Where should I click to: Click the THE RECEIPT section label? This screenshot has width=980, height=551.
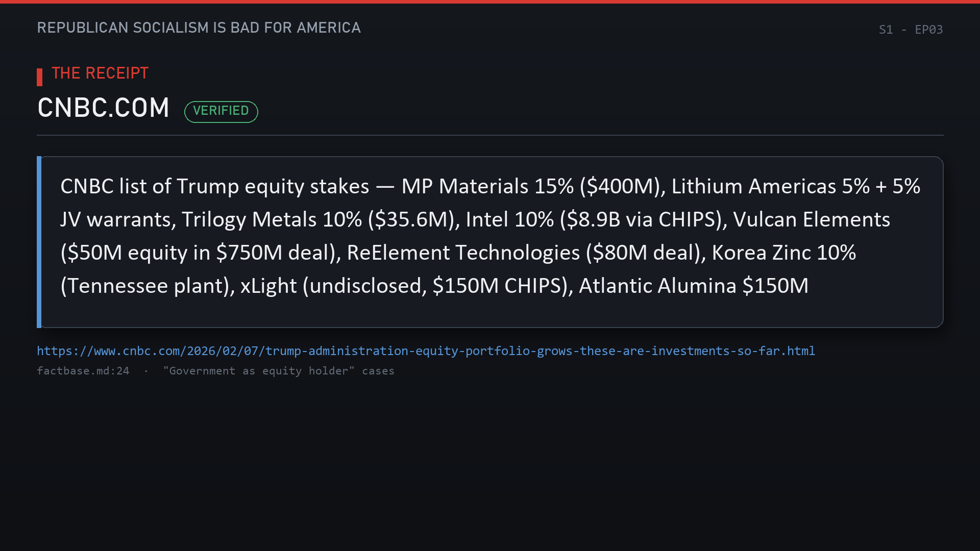(x=100, y=73)
